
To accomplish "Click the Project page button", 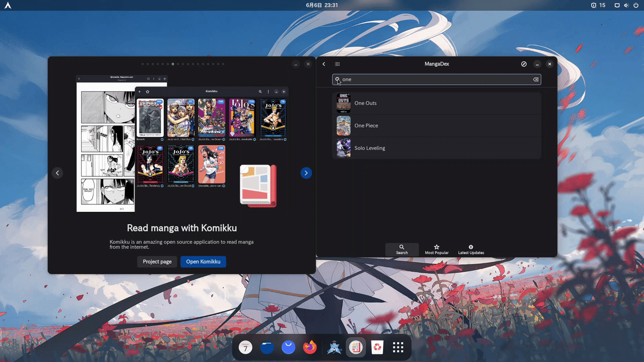I will [157, 262].
